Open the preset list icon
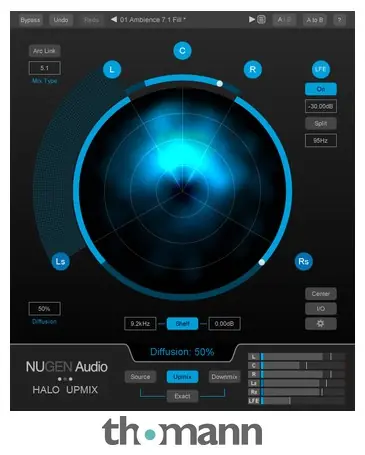Screen dimensions: 365x455 (262, 20)
